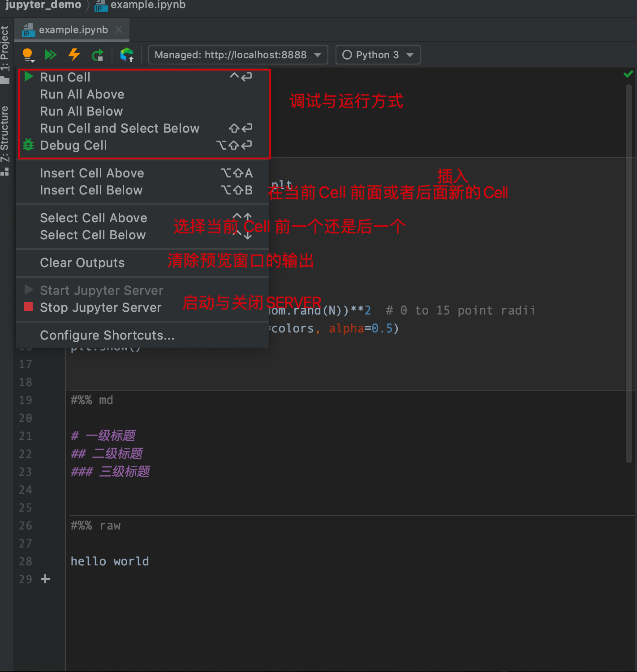Open the Project tool window tab
The image size is (637, 672).
point(5,55)
